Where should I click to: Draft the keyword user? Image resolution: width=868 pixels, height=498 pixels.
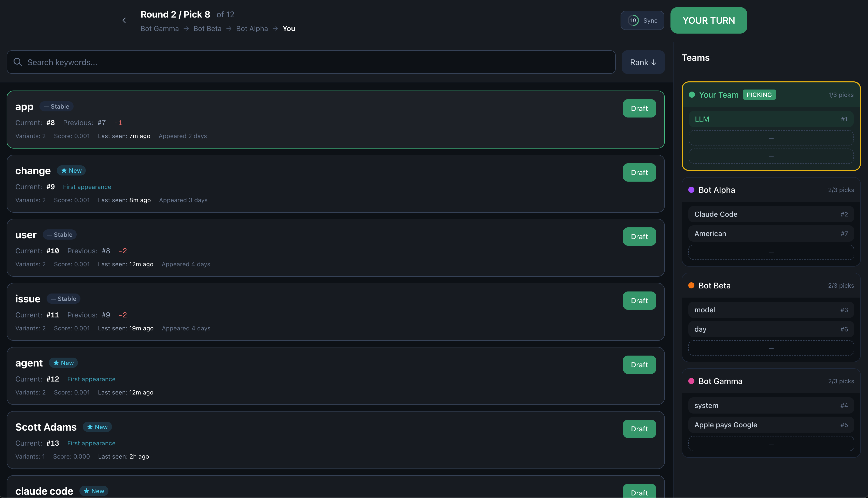pyautogui.click(x=639, y=236)
